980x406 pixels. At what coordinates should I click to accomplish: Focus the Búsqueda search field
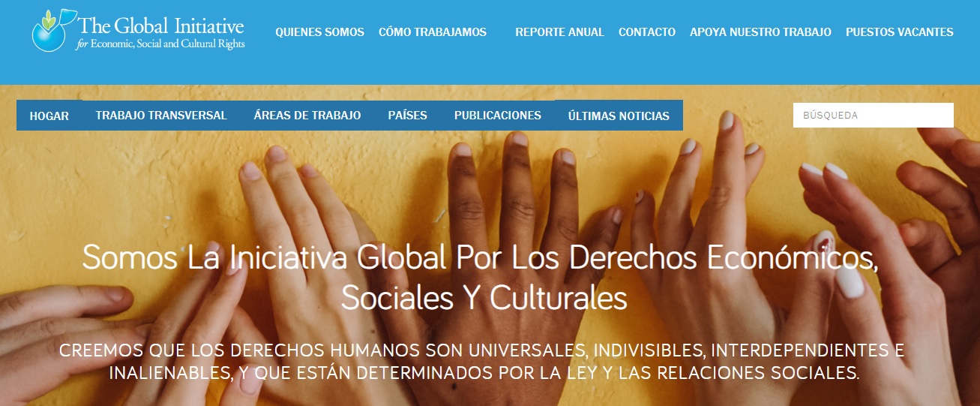(x=874, y=116)
